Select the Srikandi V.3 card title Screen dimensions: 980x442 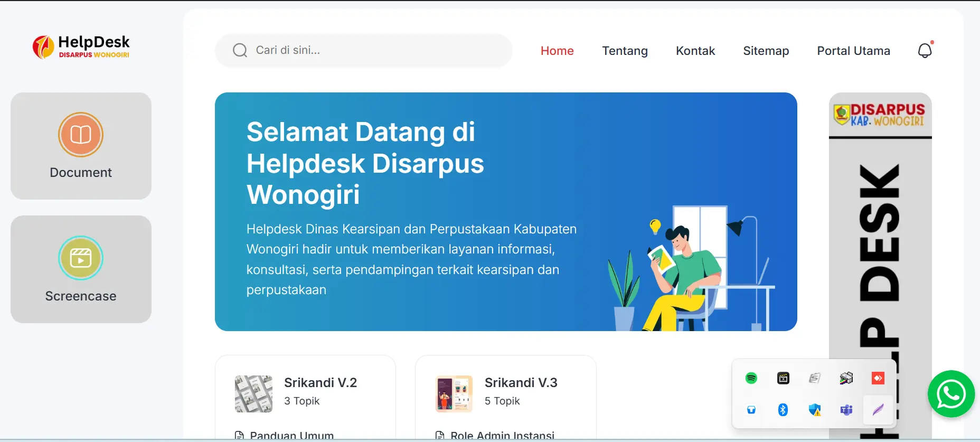click(521, 382)
